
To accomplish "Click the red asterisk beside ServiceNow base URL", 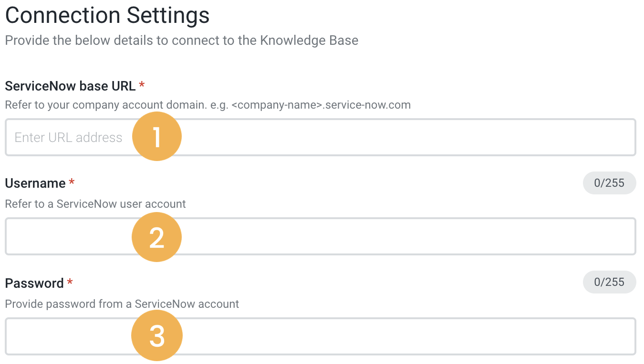I will pyautogui.click(x=141, y=86).
